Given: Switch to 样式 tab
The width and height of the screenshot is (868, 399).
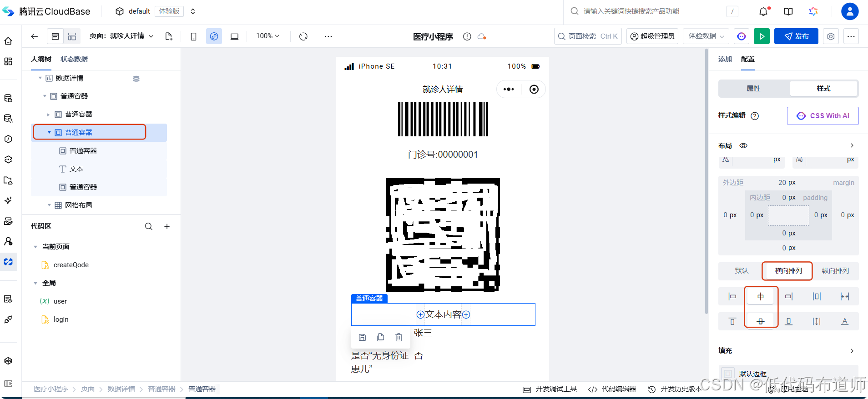Looking at the screenshot, I should point(823,89).
